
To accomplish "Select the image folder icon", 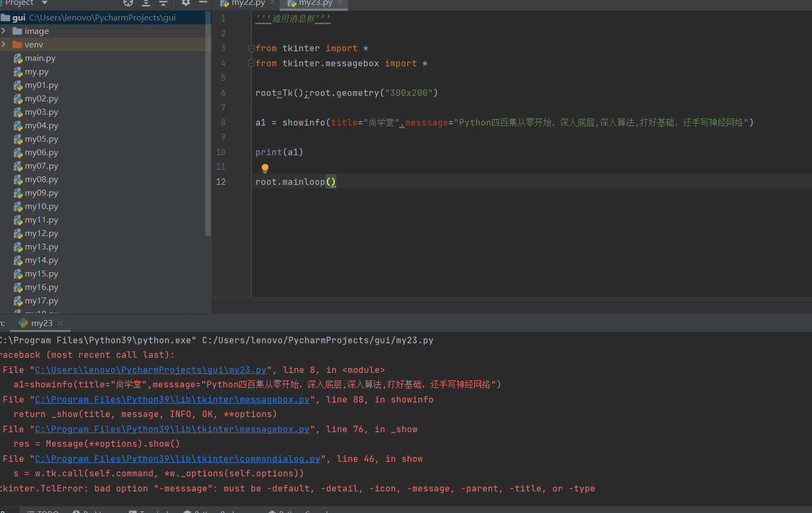I will click(17, 31).
